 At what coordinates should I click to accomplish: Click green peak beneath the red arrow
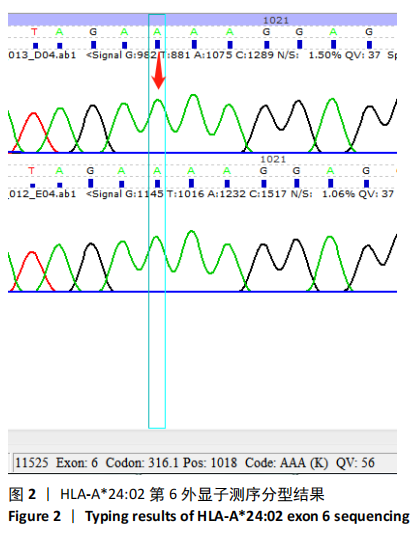(x=157, y=116)
